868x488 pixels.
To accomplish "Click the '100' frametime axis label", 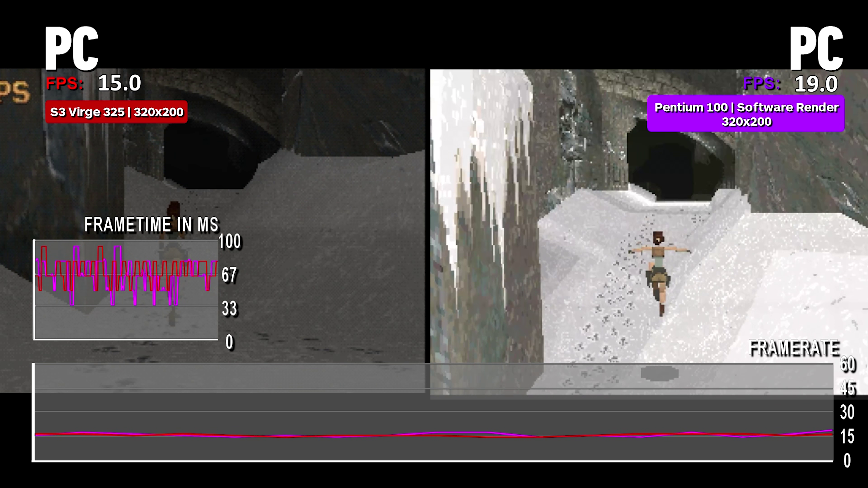I will click(230, 241).
